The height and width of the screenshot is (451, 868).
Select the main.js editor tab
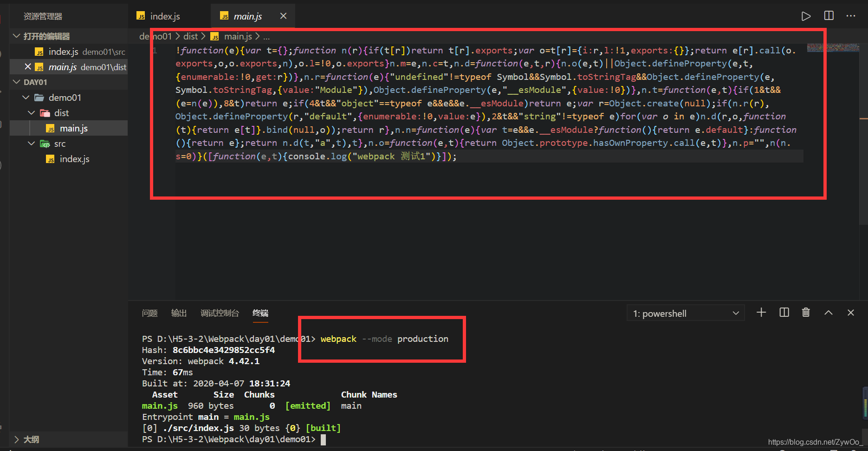(x=247, y=16)
